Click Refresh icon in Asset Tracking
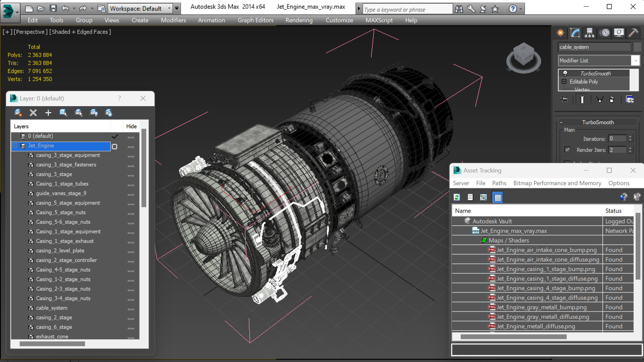Image resolution: width=644 pixels, height=362 pixels. pyautogui.click(x=457, y=197)
